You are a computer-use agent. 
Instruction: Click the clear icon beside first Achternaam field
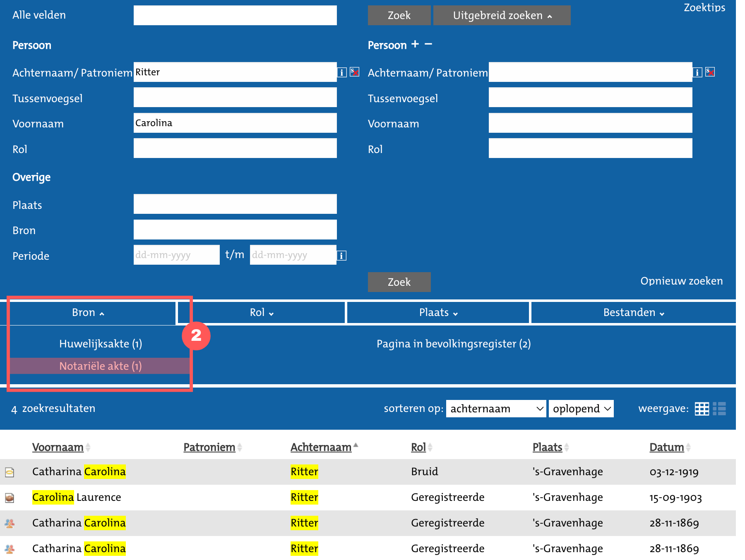(354, 72)
